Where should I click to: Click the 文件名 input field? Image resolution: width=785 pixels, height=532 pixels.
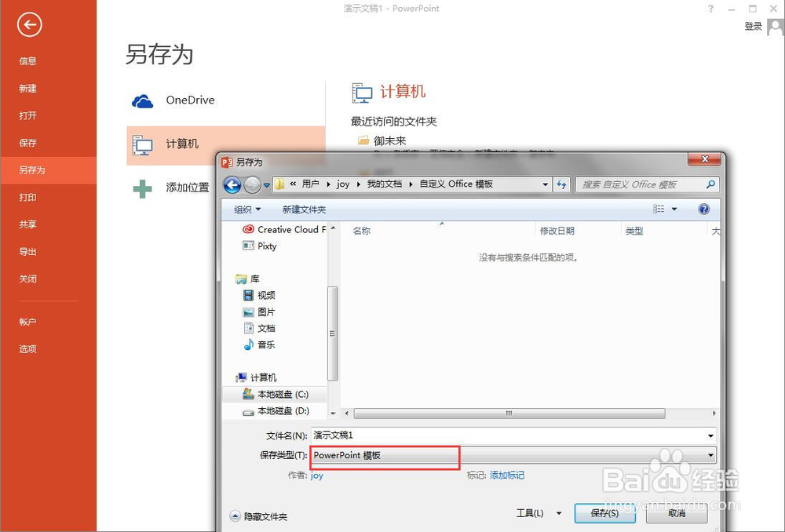tap(508, 435)
